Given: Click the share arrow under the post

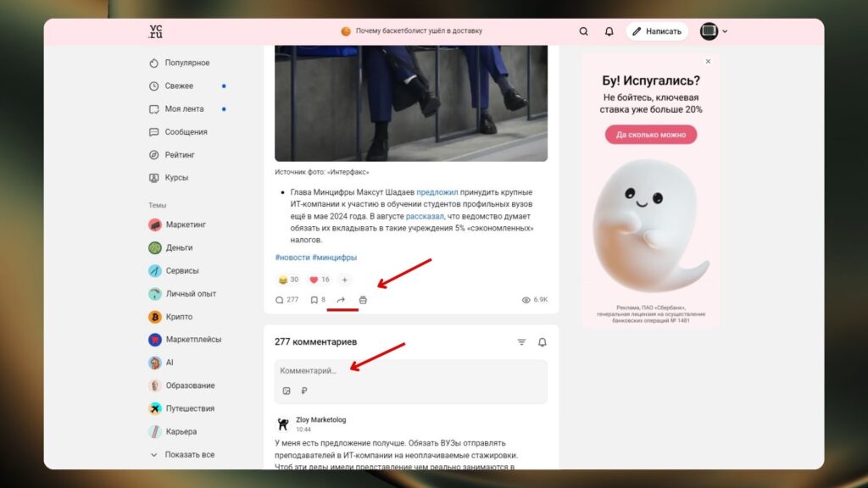Looking at the screenshot, I should pyautogui.click(x=341, y=299).
